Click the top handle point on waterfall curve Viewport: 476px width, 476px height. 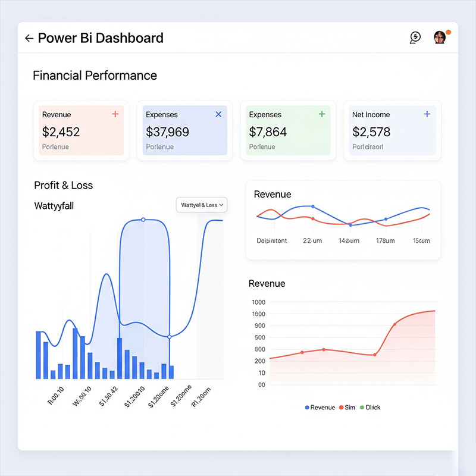[x=143, y=220]
